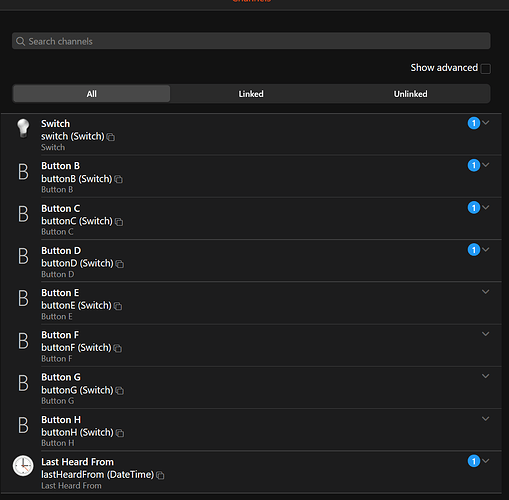Select the Linked filter tab
Viewport: 509px width, 500px height.
pos(251,94)
